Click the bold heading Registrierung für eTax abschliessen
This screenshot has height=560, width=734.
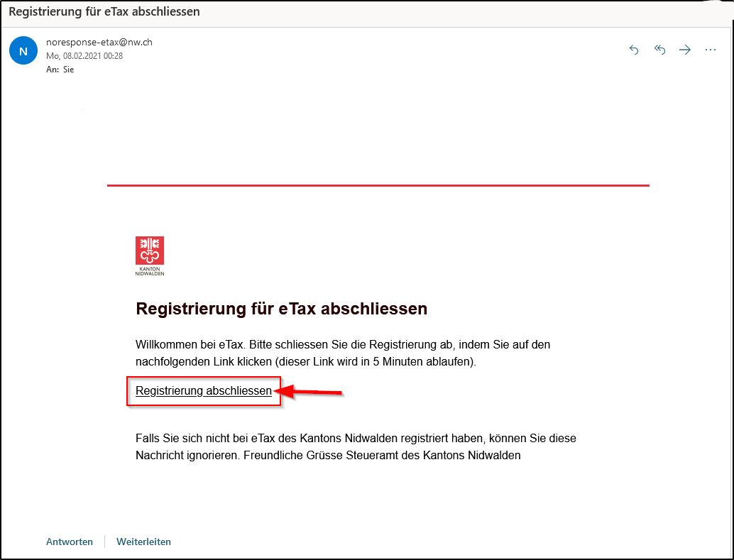click(281, 309)
